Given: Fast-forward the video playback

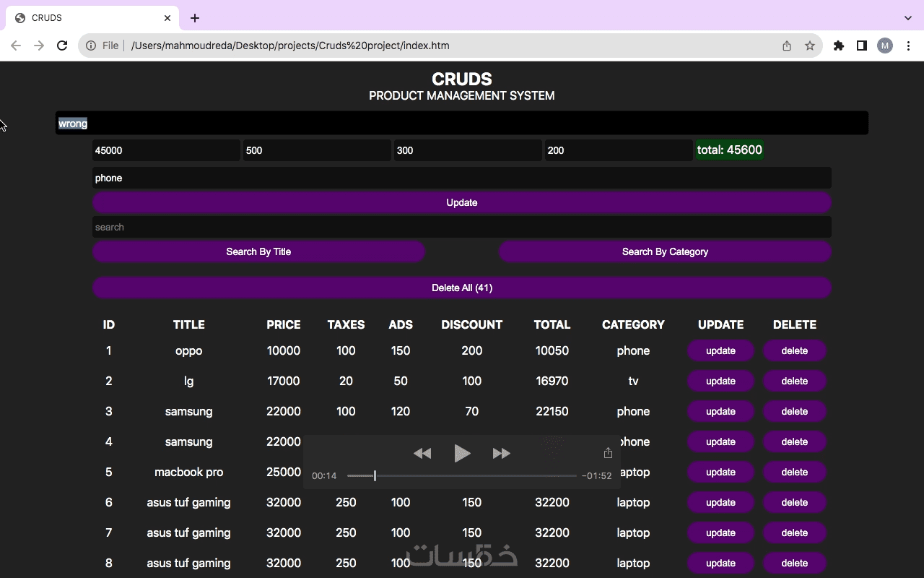Looking at the screenshot, I should coord(501,453).
